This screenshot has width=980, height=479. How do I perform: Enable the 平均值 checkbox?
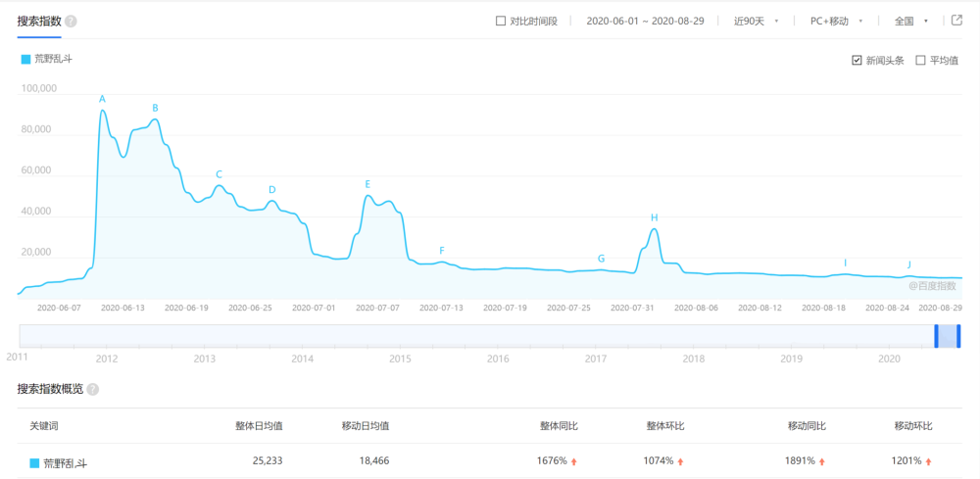pyautogui.click(x=920, y=61)
